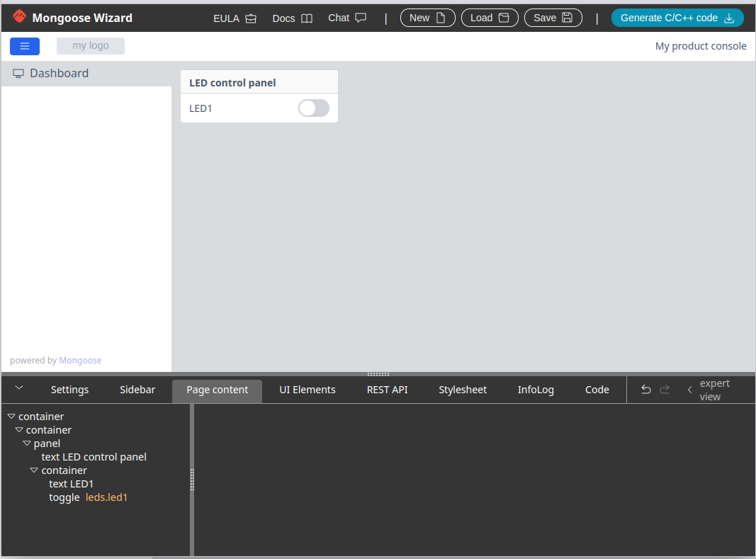Select the toggle leds.led1 tree item
Screen dimensions: 756x559
tap(88, 497)
